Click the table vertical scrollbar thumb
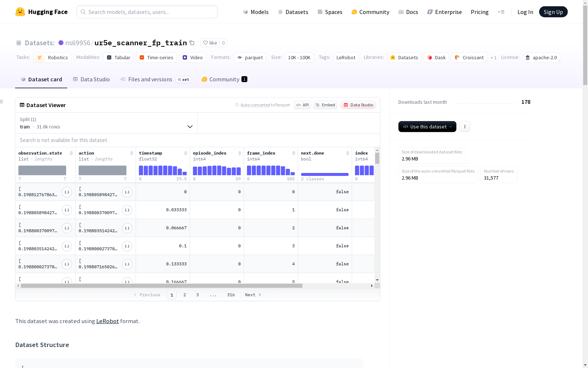This screenshot has width=588, height=368. [x=377, y=158]
